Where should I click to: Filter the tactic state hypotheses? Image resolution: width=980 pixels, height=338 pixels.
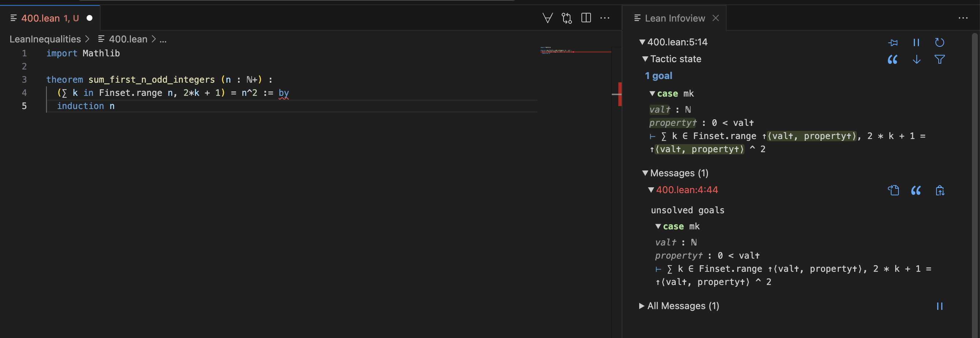(x=939, y=59)
